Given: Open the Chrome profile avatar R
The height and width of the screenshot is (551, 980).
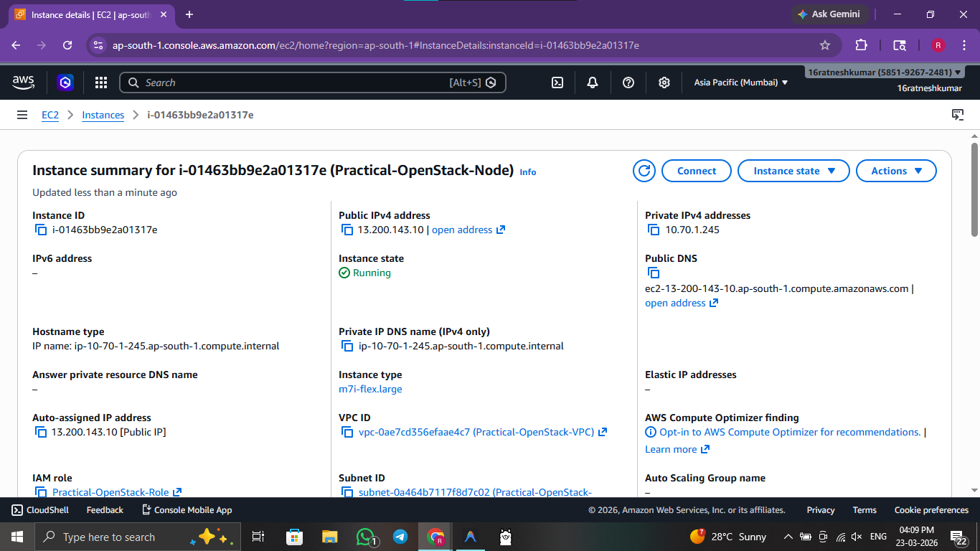Looking at the screenshot, I should (x=938, y=45).
